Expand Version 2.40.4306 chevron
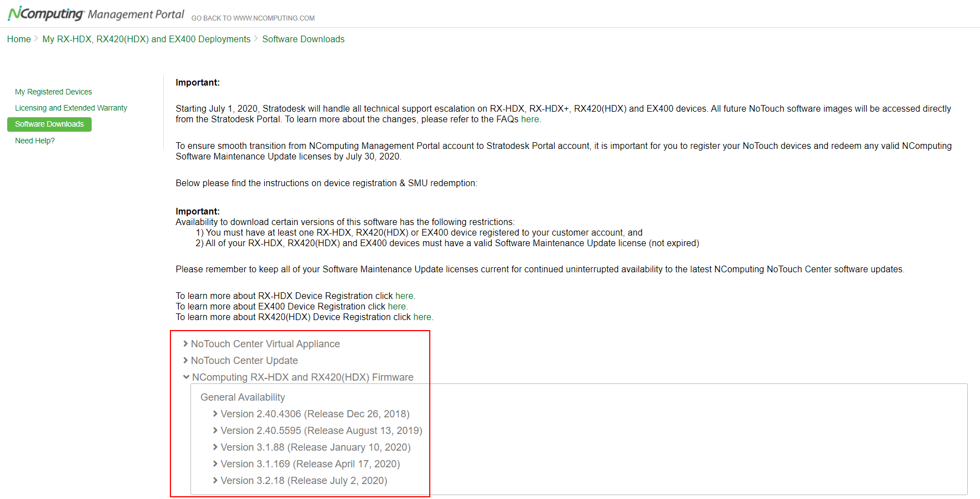 [x=215, y=414]
